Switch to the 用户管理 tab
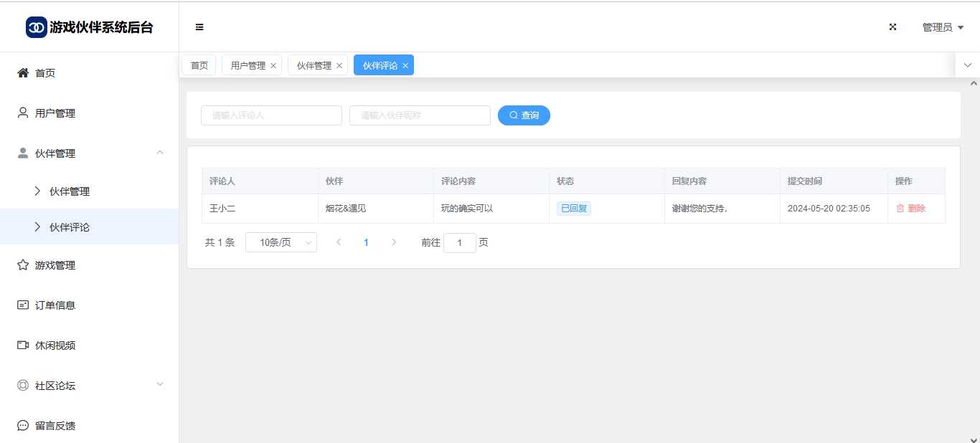 tap(248, 65)
